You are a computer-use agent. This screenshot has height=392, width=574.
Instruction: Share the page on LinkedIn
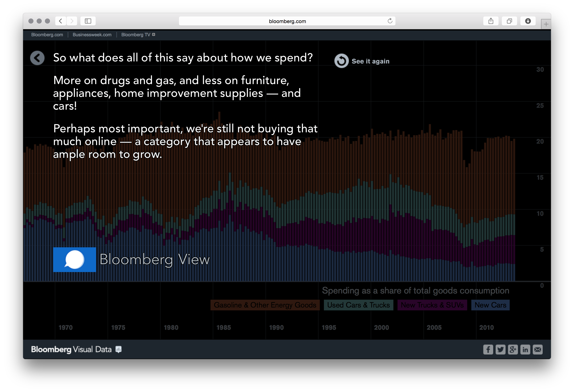point(525,349)
